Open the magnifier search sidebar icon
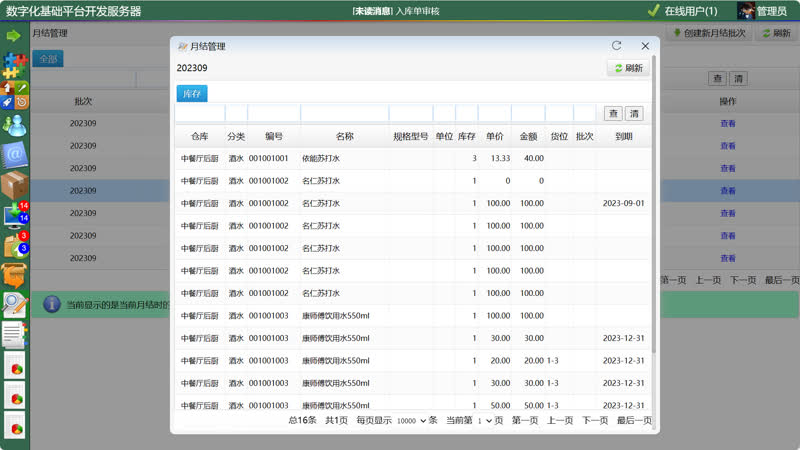The height and width of the screenshot is (450, 800). pos(14,304)
